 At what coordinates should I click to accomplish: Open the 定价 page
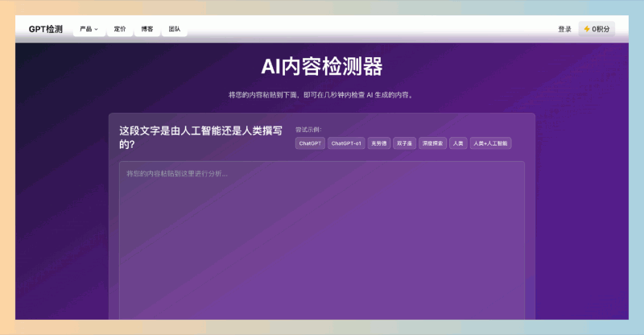(x=120, y=29)
